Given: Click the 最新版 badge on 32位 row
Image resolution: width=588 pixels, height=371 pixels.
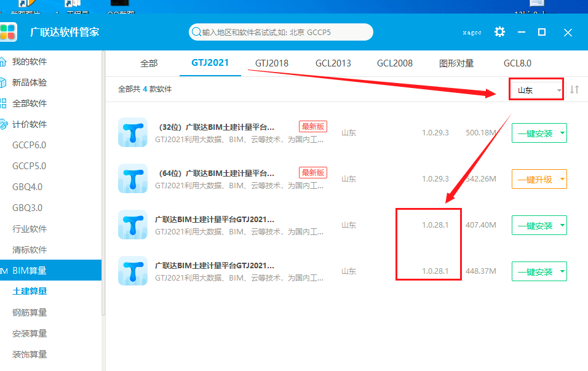Looking at the screenshot, I should [x=313, y=126].
